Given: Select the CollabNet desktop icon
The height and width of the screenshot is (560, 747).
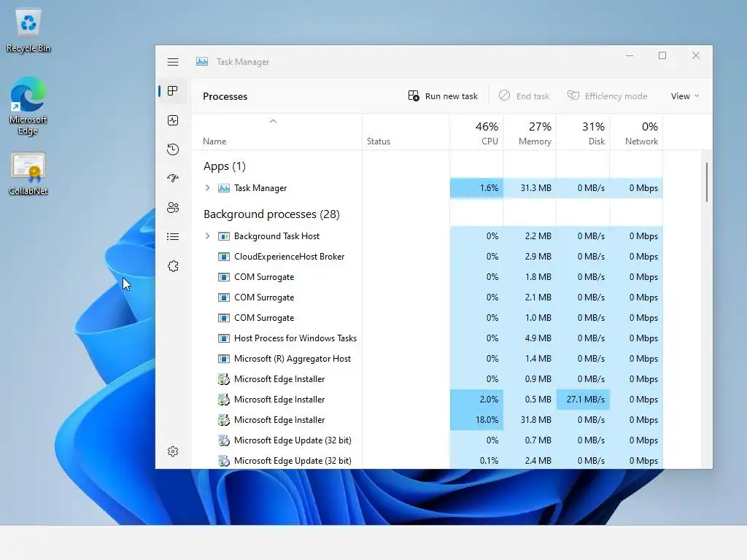Looking at the screenshot, I should (28, 174).
